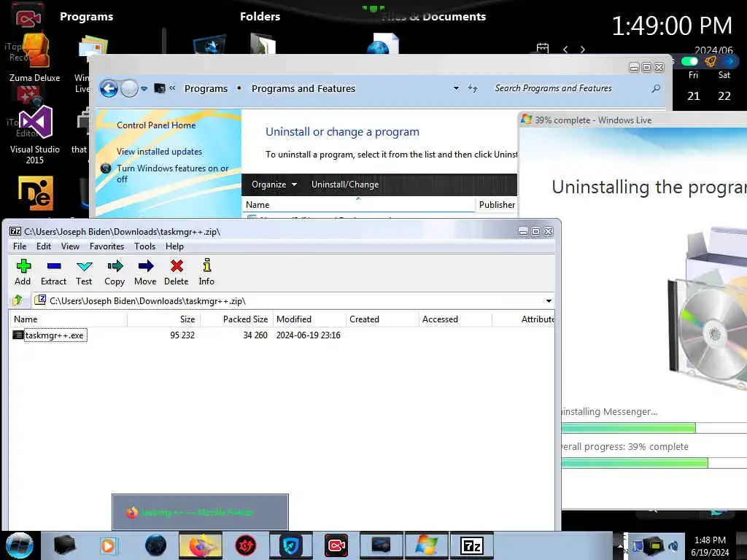Go to next month in calendar widget

583,49
